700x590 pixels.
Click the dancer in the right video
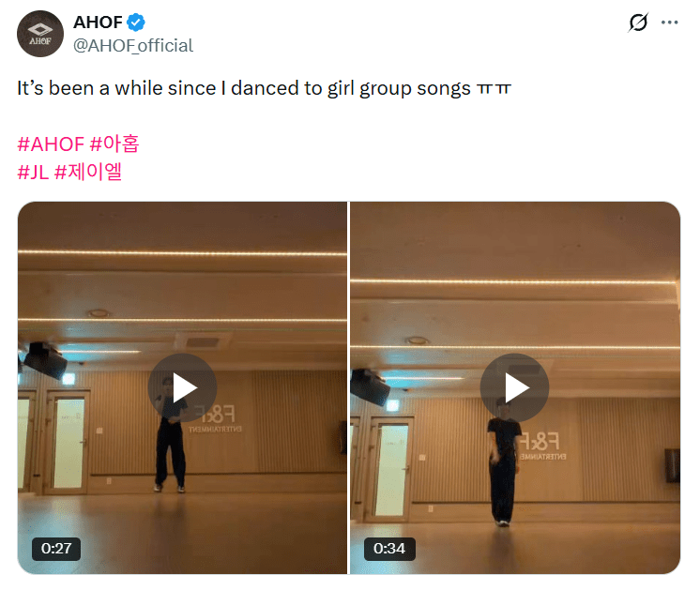[x=504, y=461]
